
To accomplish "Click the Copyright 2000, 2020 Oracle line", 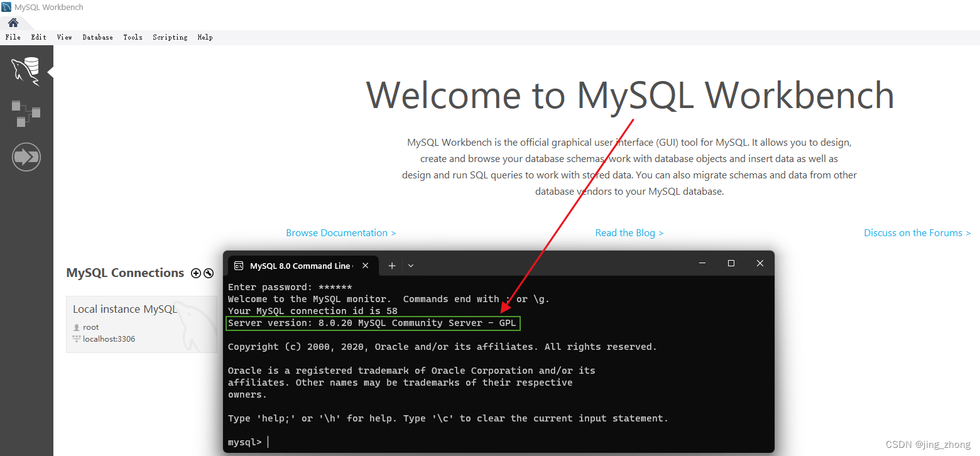I will 442,347.
